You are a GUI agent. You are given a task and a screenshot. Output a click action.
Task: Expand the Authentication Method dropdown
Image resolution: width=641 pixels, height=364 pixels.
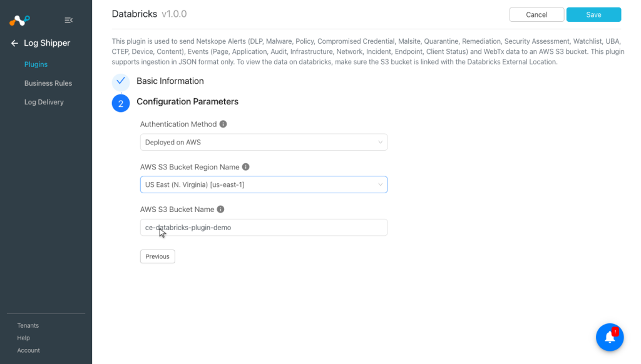tap(264, 142)
